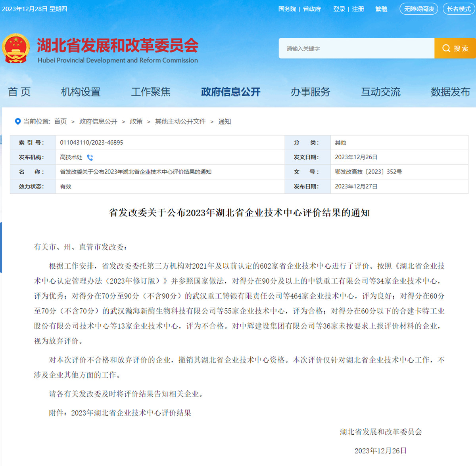The height and width of the screenshot is (466, 476).
Task: Click the phone icon beside 高技术处
Action: (x=90, y=157)
